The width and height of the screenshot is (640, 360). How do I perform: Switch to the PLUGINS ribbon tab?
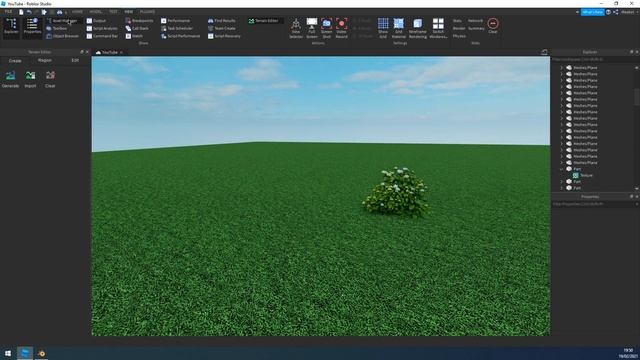pyautogui.click(x=147, y=12)
